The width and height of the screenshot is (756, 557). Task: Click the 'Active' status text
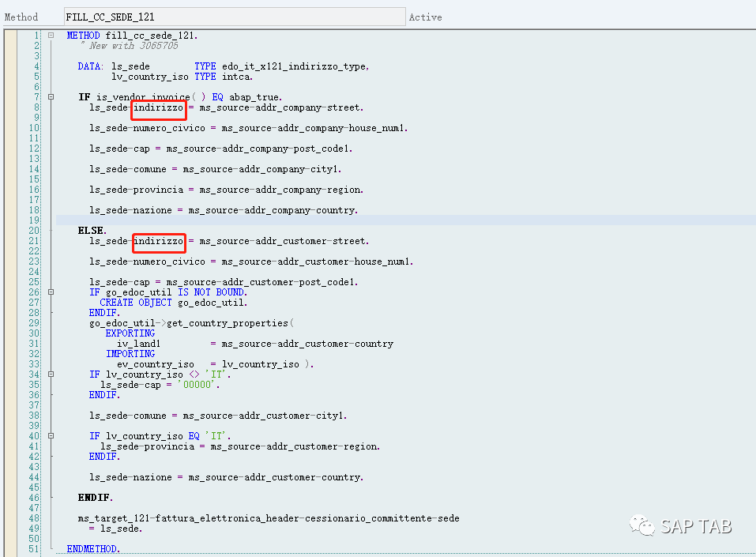(x=425, y=17)
